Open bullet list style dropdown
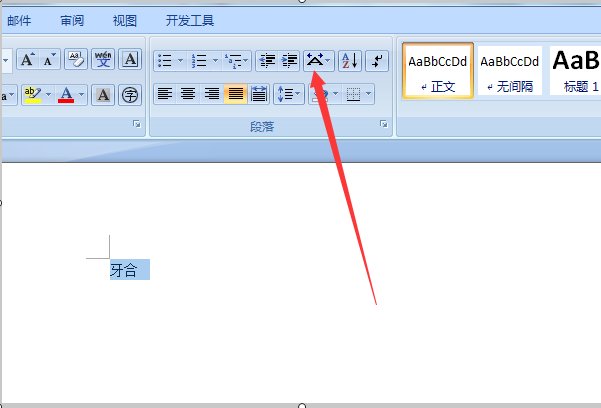Image resolution: width=601 pixels, height=408 pixels. tap(180, 61)
